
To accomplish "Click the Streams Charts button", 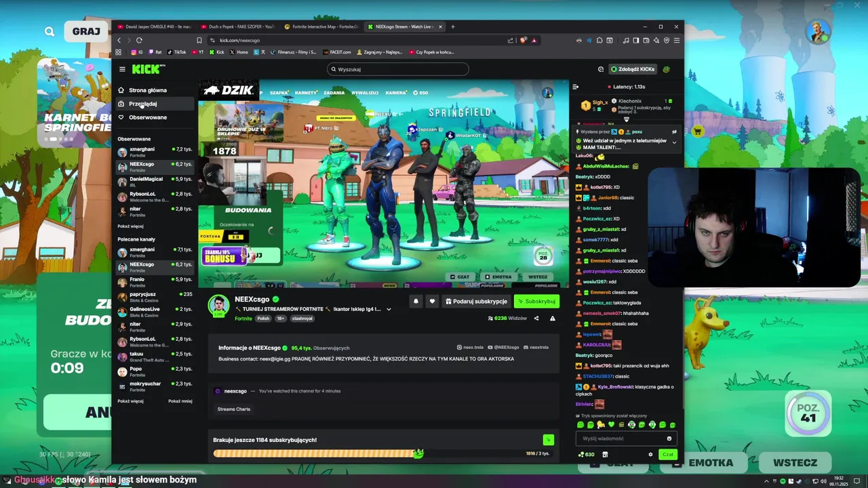I will 234,409.
